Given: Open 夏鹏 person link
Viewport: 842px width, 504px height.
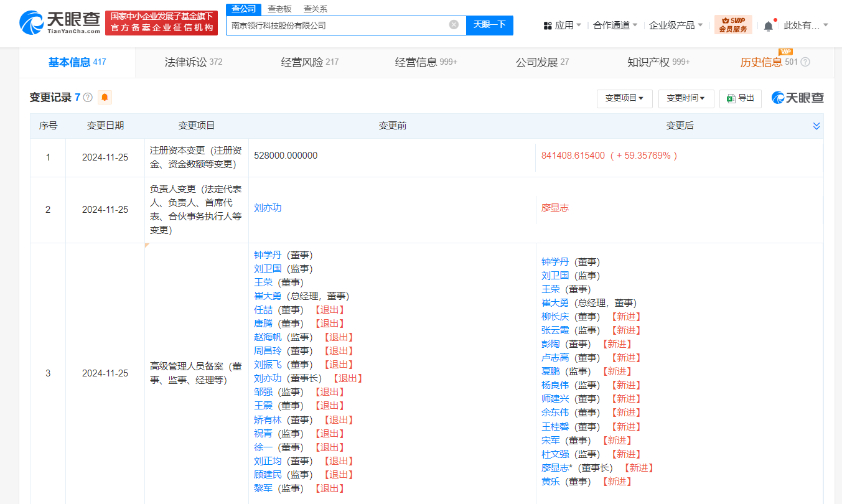Looking at the screenshot, I should 551,371.
